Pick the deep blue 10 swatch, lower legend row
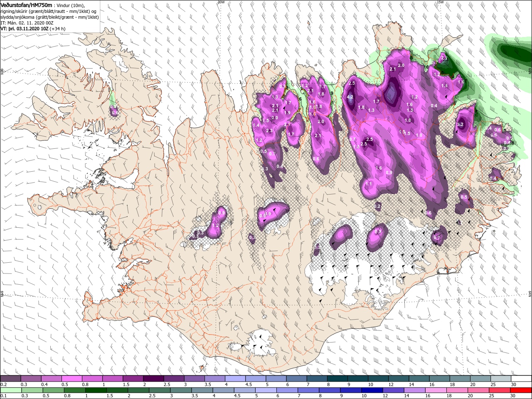 [372, 390]
